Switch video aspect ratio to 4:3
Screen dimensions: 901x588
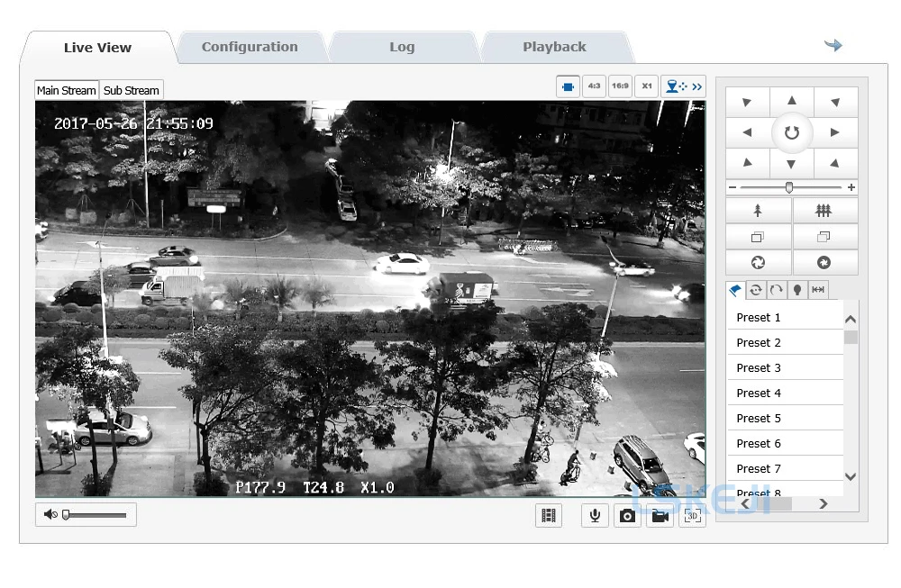pos(594,86)
